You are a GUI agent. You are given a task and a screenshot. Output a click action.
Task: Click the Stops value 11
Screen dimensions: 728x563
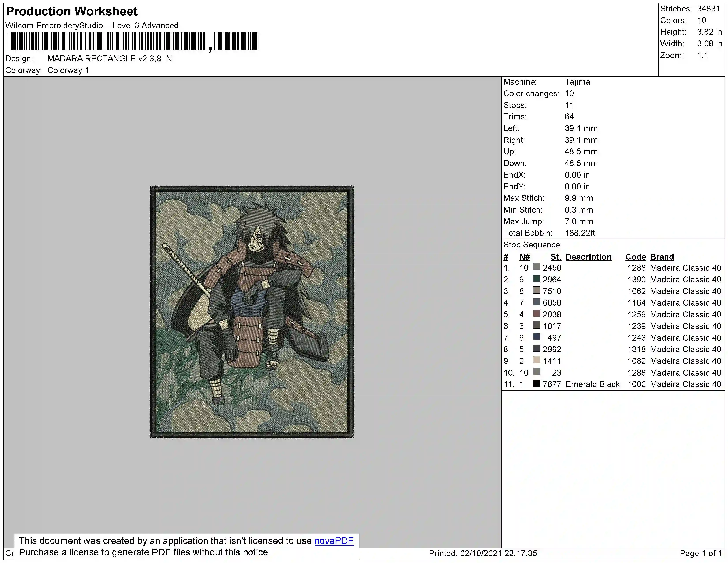click(569, 105)
